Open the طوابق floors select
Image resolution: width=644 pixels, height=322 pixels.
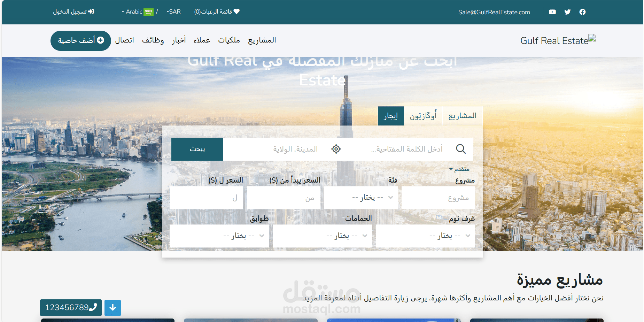coord(219,236)
